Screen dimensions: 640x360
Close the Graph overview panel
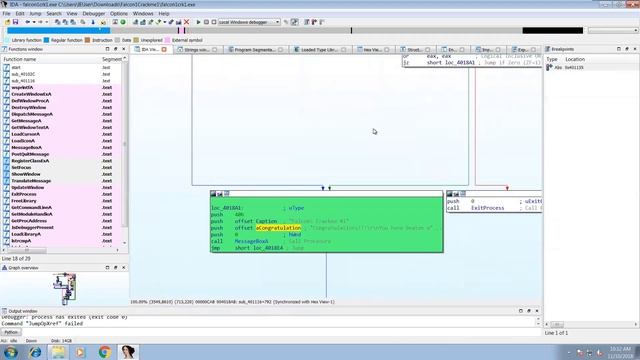[x=124, y=268]
